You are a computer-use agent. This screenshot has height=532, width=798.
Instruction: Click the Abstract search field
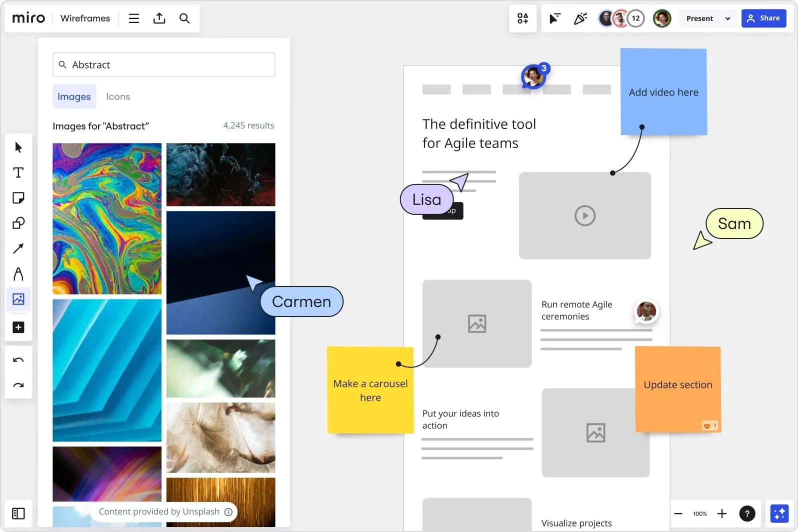pos(164,65)
